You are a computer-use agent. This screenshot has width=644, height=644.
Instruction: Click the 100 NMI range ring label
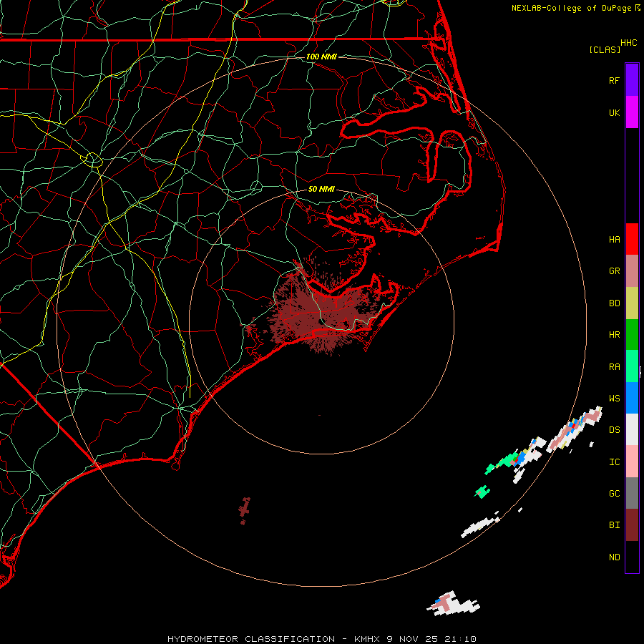(321, 57)
